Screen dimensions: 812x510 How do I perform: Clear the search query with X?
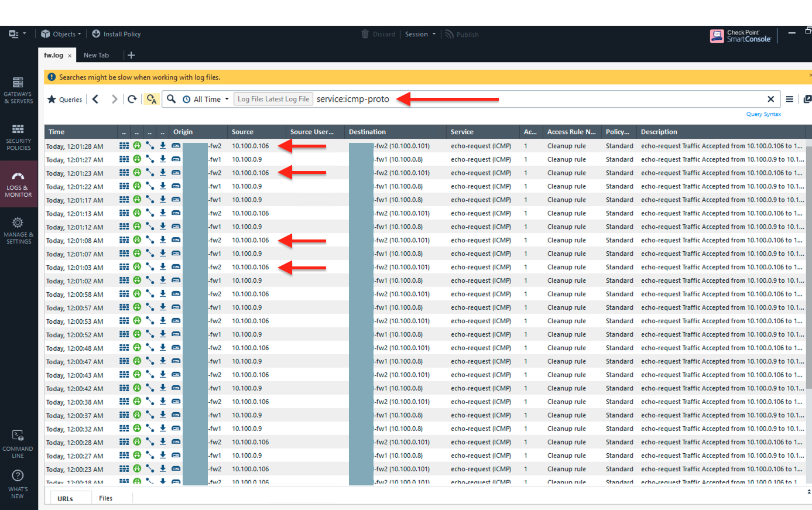pos(770,99)
